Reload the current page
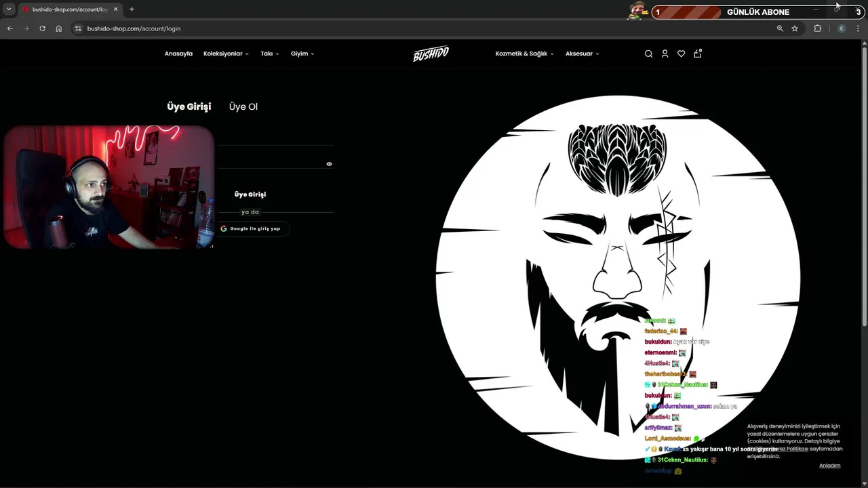This screenshot has width=868, height=488. pos(42,28)
